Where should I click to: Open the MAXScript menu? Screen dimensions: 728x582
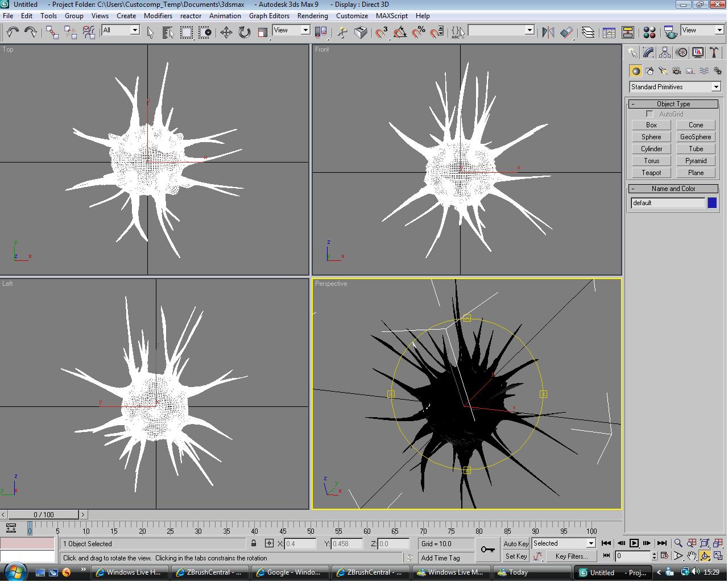(x=391, y=16)
